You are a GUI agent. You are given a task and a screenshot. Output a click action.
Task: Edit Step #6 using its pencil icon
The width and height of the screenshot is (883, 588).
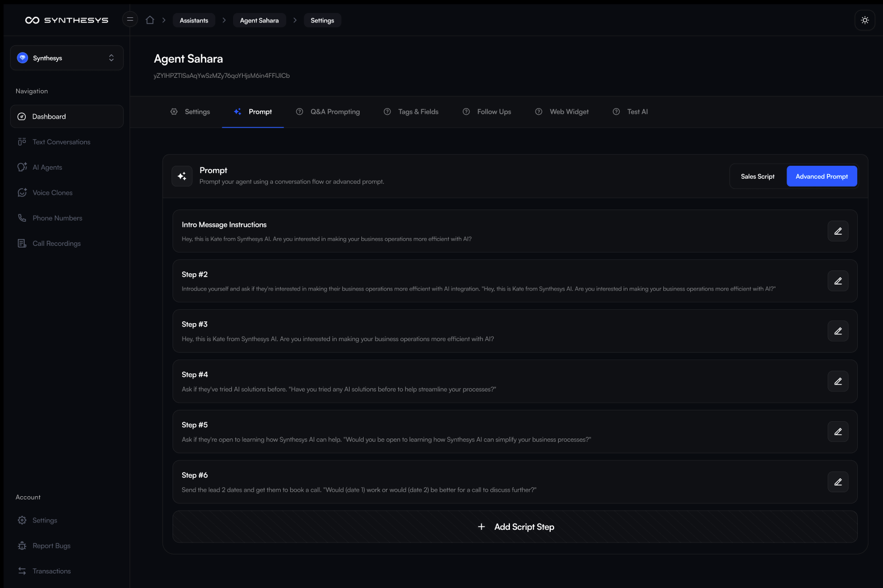click(x=838, y=482)
